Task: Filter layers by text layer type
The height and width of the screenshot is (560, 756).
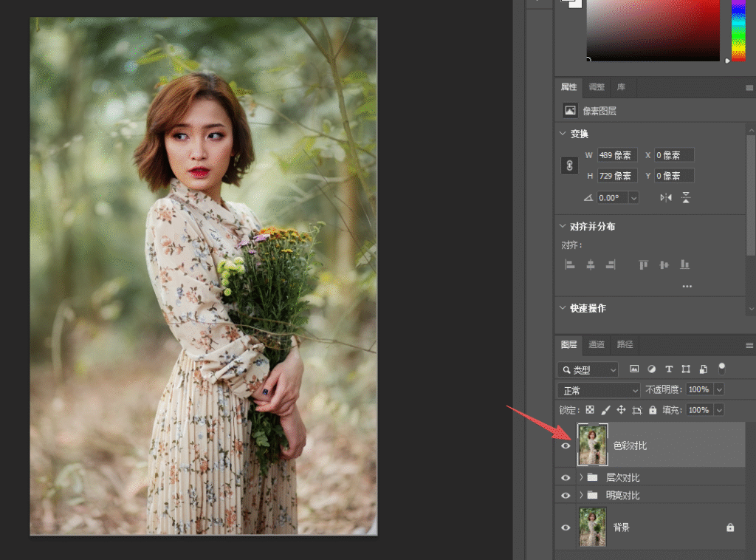Action: 669,369
